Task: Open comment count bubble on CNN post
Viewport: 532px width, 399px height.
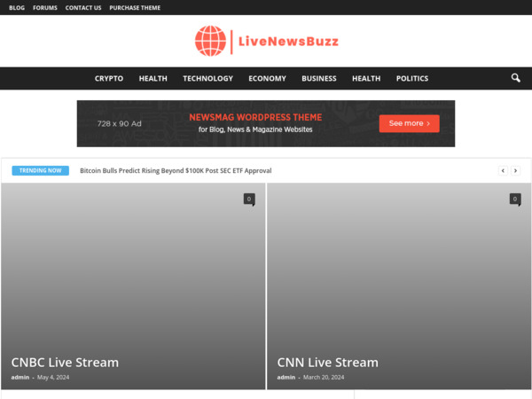Action: [x=515, y=199]
